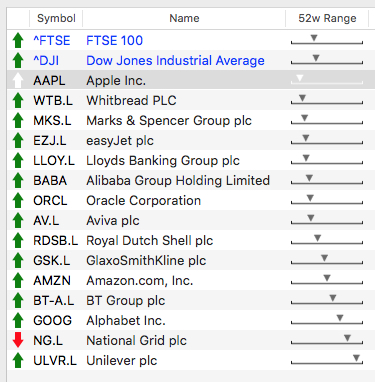Sort by the Name column header
Screen dimensions: 375x382
(x=184, y=18)
